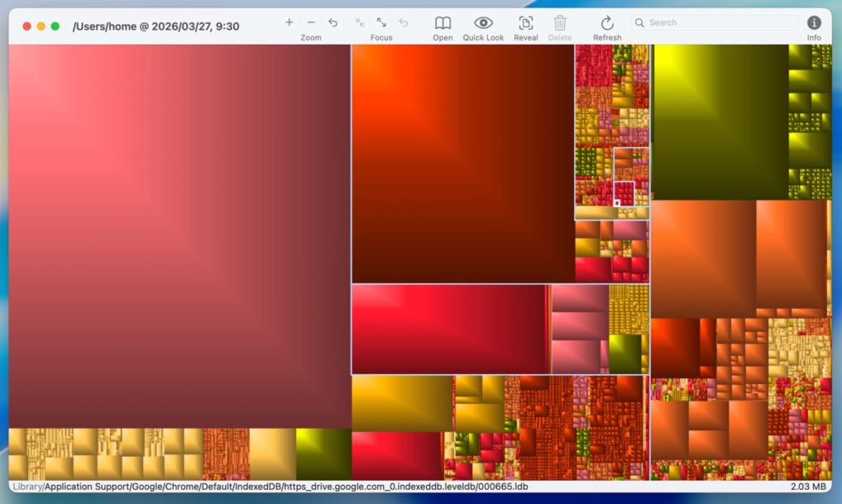Viewport: 842px width, 504px height.
Task: Zoom out with the minus button
Action: 311,23
